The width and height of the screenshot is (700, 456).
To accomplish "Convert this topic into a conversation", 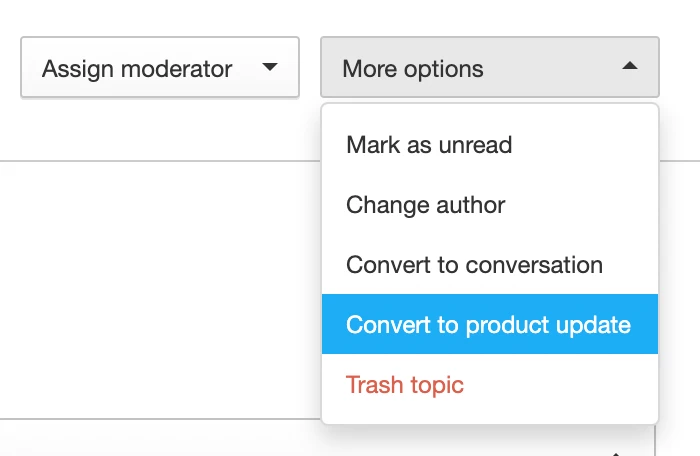I will tap(490, 265).
